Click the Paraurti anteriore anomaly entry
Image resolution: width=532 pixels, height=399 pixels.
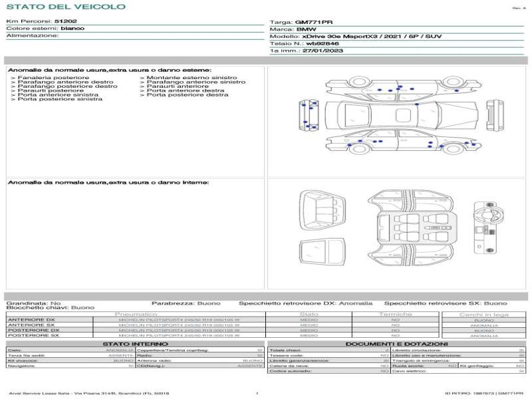[174, 86]
